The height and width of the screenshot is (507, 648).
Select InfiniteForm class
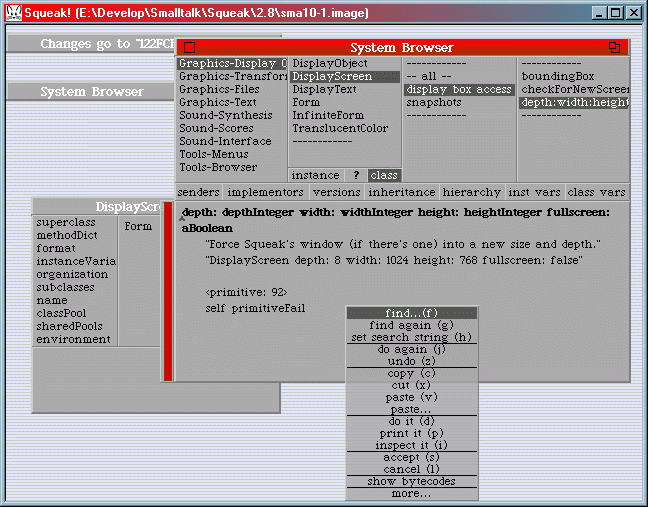(345, 115)
